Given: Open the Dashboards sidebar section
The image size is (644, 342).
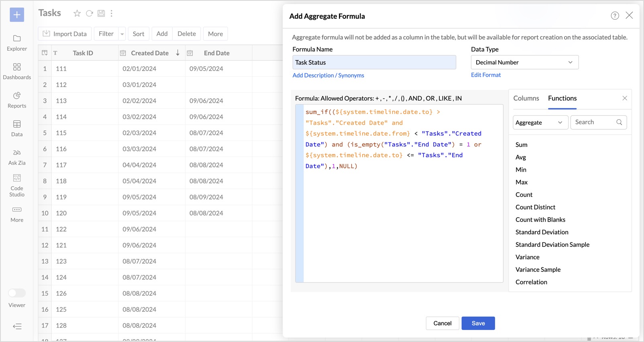Looking at the screenshot, I should tap(17, 71).
